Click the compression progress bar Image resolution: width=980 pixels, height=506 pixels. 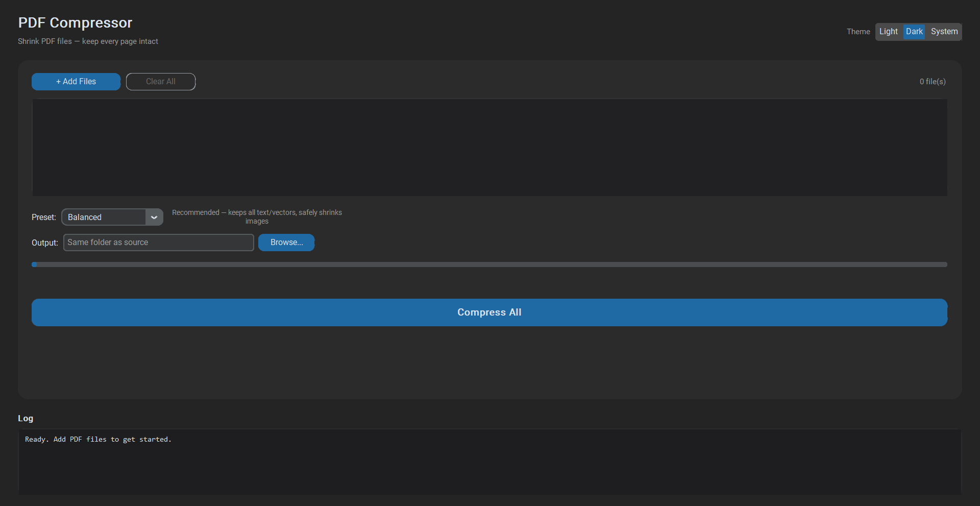pos(489,264)
